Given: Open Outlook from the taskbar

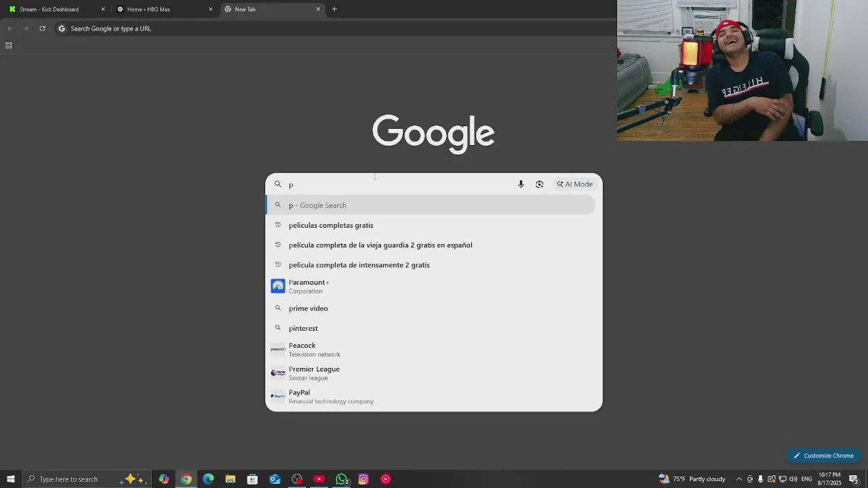Looking at the screenshot, I should [275, 479].
